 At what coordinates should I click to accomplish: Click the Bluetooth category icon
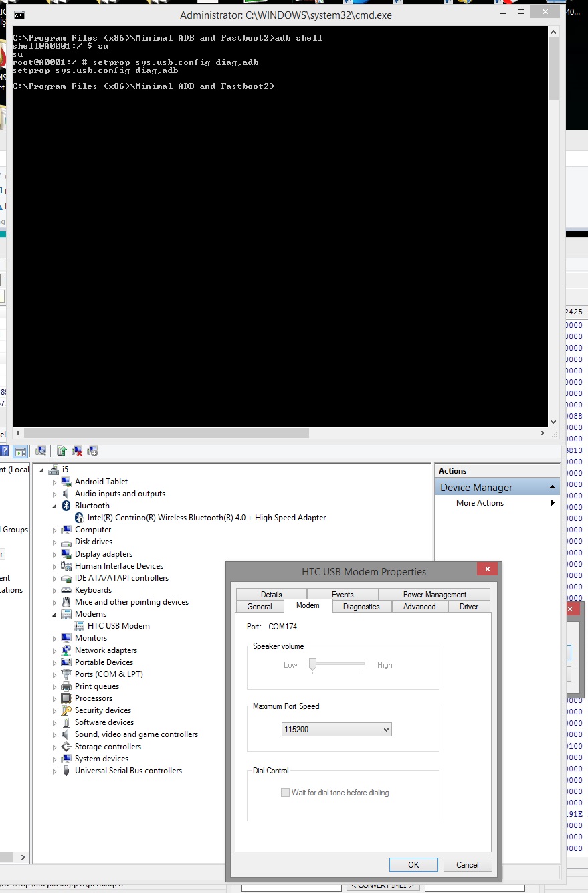point(66,506)
